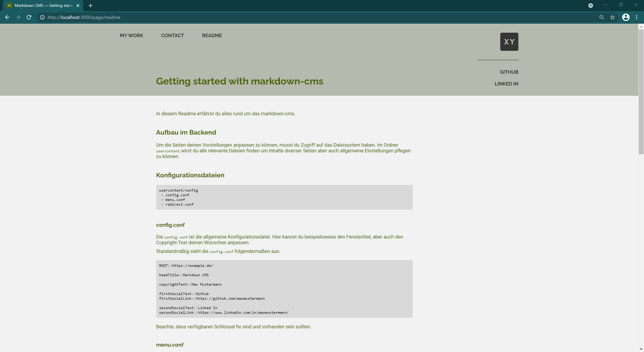Click sentence 'Beachte, dass verfügbaren Schlüssel fix sind'
The width and height of the screenshot is (644, 352).
click(233, 327)
